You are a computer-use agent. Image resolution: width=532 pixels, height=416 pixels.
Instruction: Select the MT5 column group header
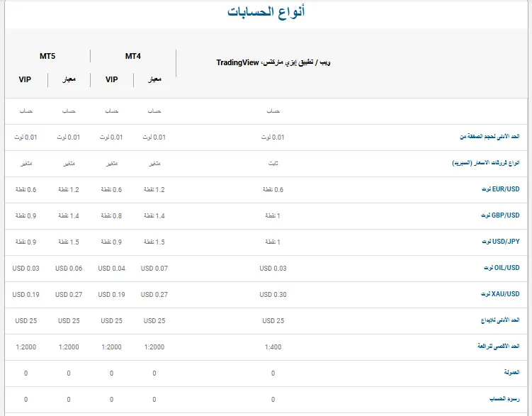pyautogui.click(x=47, y=56)
